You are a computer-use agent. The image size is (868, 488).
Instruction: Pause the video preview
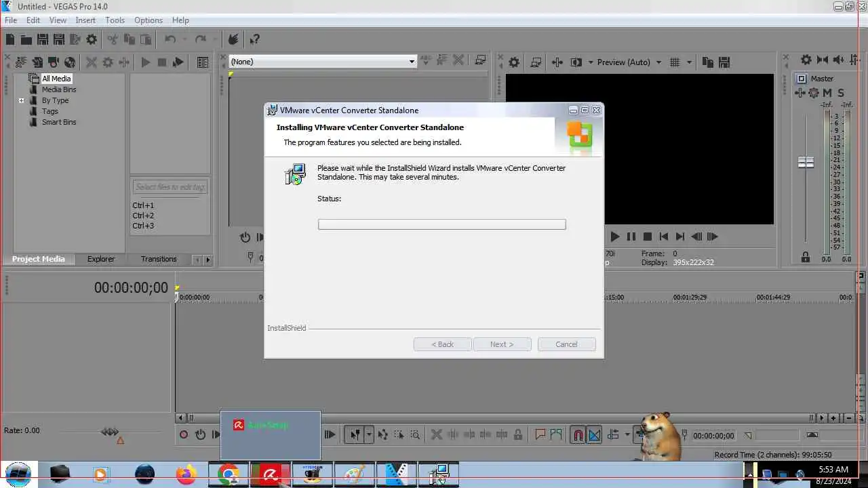631,237
